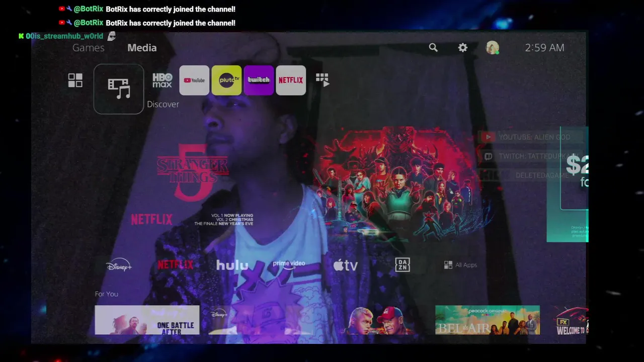The image size is (644, 362).
Task: Click the For You section heading
Action: [106, 294]
